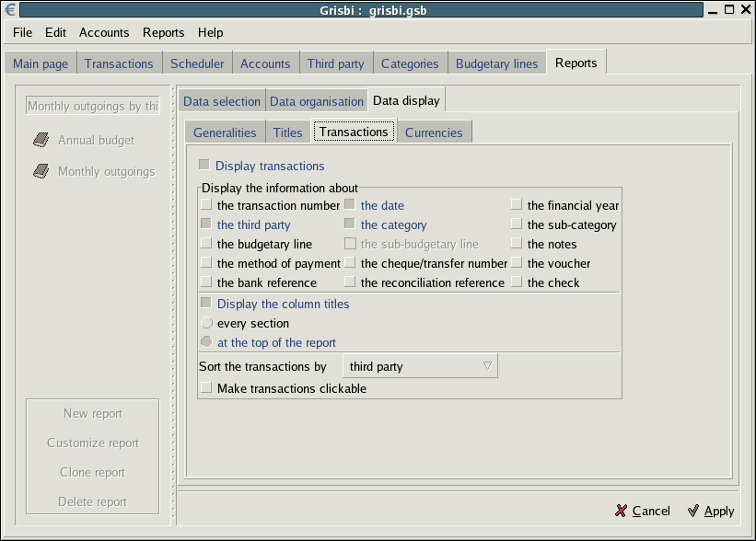
Task: Click the Clone report button
Action: 93,472
